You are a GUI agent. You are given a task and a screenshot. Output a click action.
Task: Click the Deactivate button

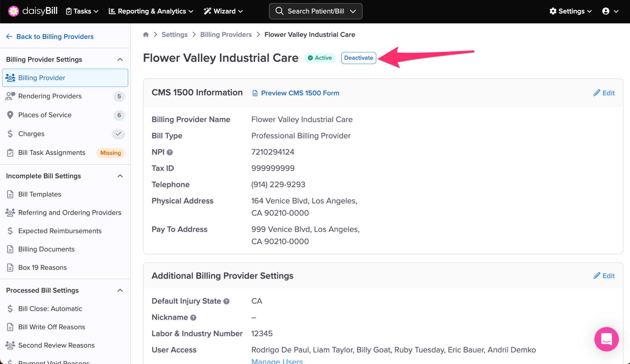358,58
